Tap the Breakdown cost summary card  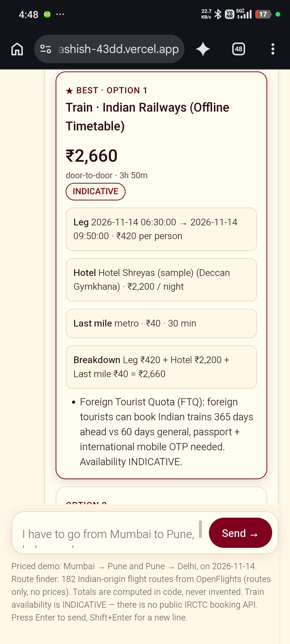tap(161, 367)
